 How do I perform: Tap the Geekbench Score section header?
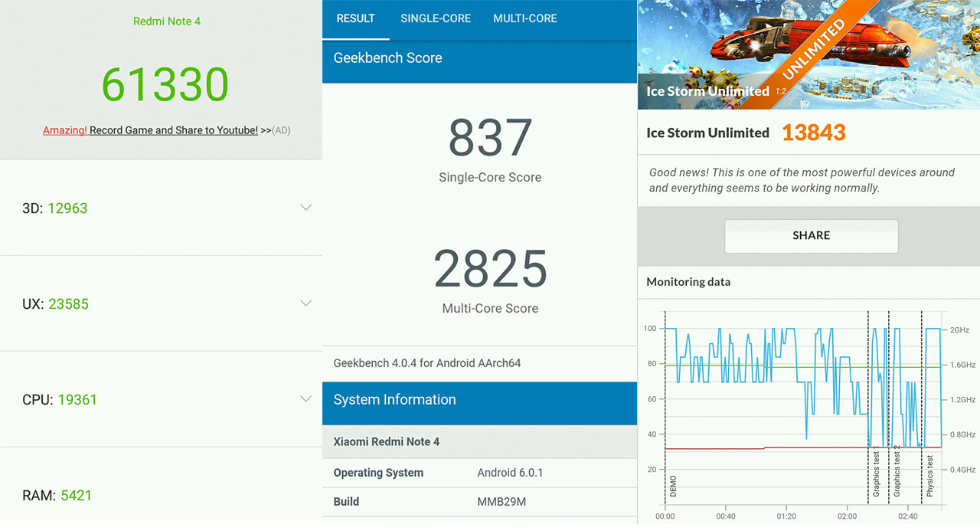click(x=480, y=58)
